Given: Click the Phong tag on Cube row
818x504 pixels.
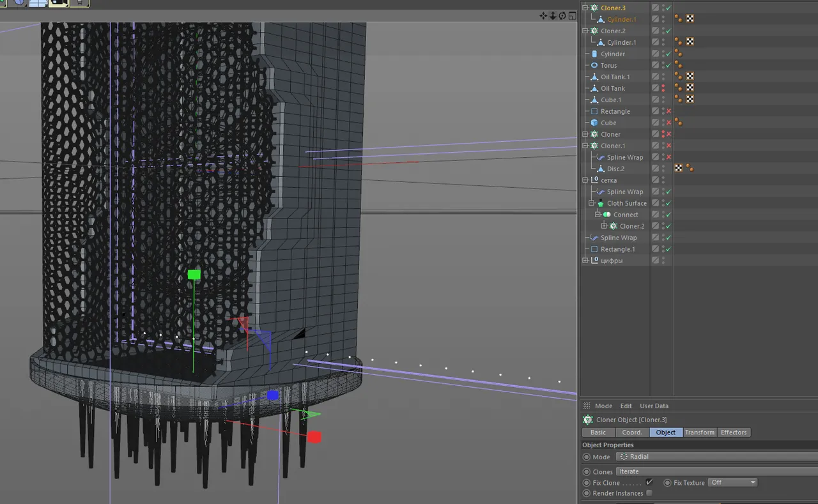Looking at the screenshot, I should click(679, 123).
